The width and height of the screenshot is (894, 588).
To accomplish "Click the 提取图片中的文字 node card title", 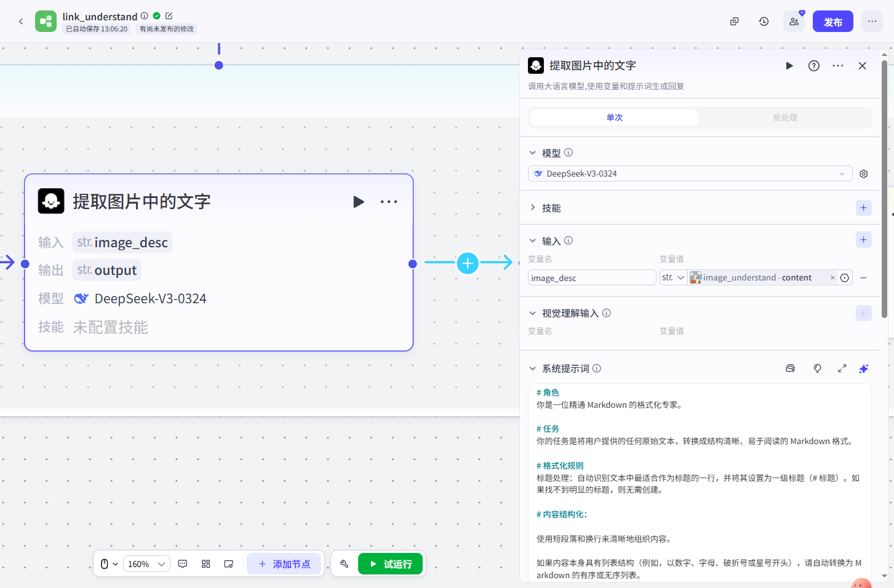I will coord(142,202).
